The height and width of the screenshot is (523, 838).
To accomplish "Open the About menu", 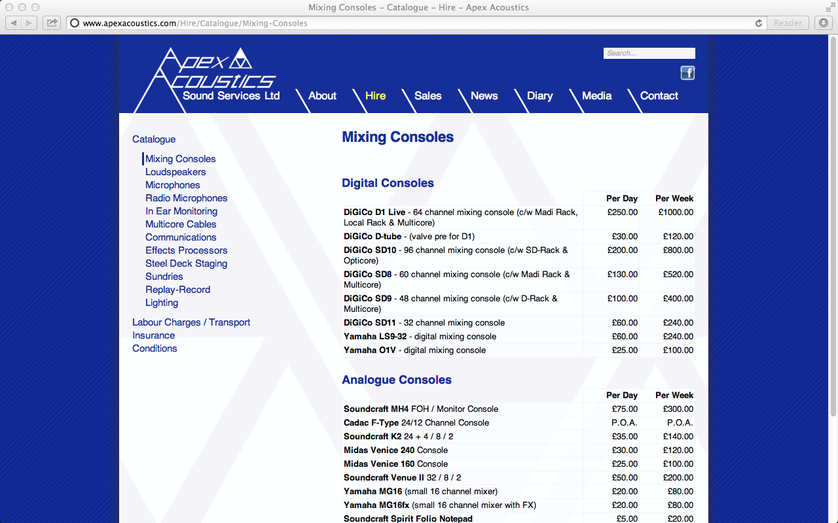I will pyautogui.click(x=322, y=96).
